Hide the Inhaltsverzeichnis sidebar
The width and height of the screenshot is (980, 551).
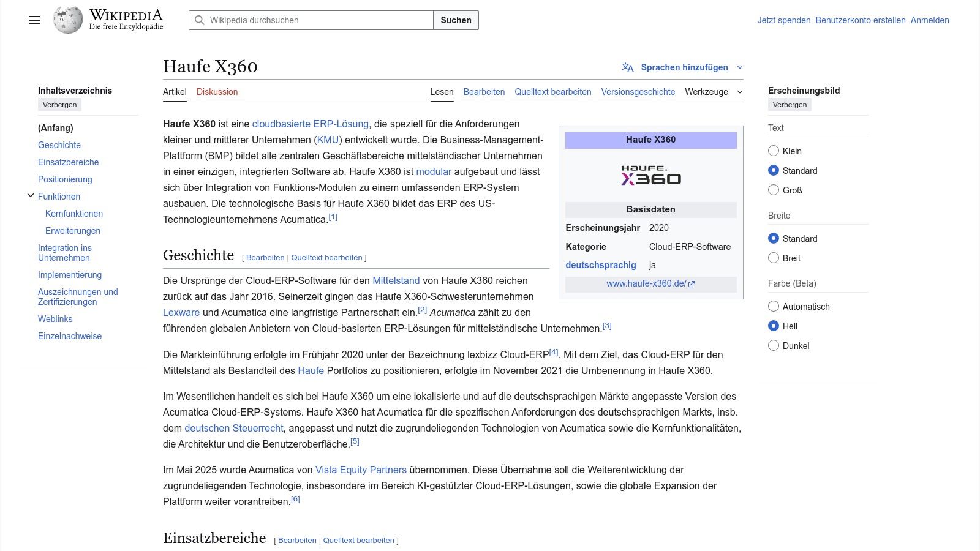[x=60, y=105]
